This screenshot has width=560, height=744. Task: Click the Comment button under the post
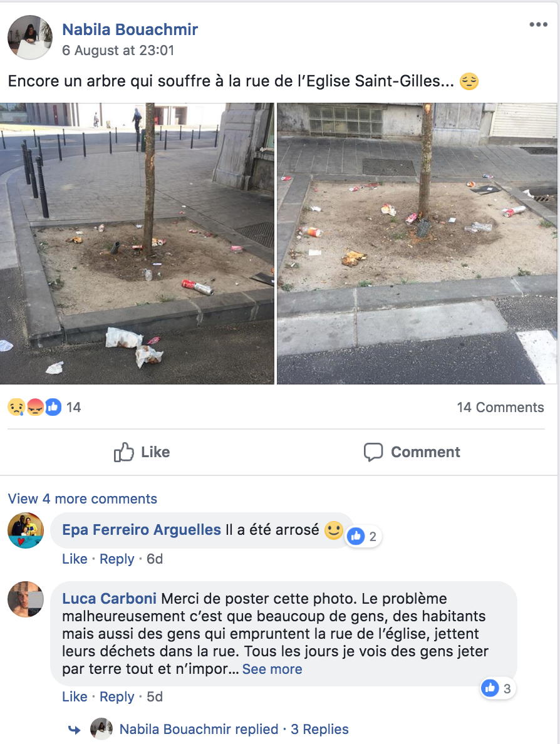click(x=412, y=452)
